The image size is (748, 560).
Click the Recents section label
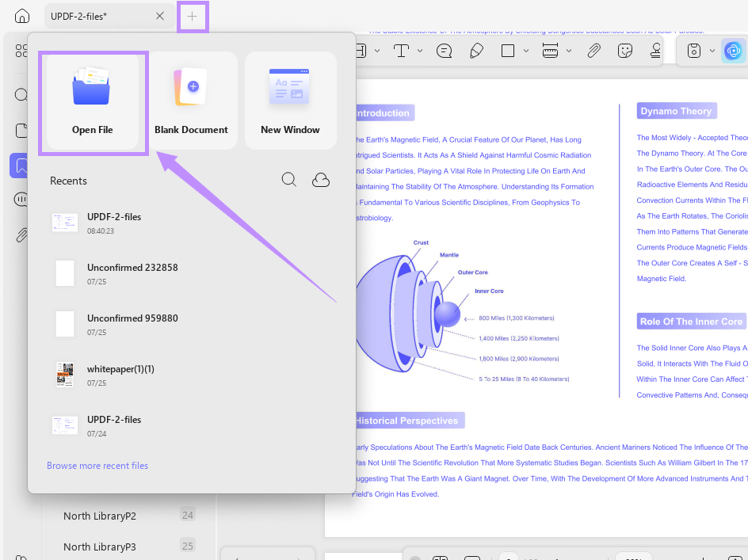tap(68, 181)
